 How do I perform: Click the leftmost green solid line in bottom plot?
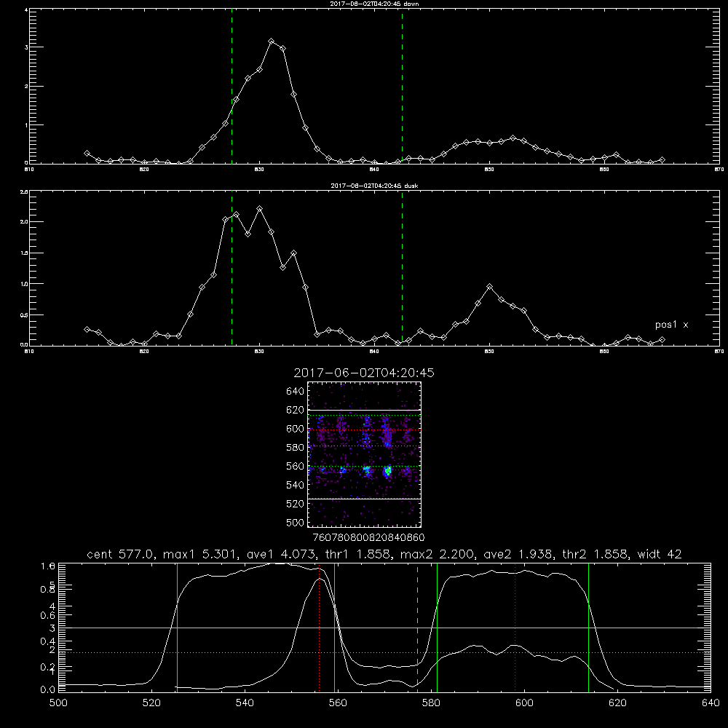(x=177, y=628)
